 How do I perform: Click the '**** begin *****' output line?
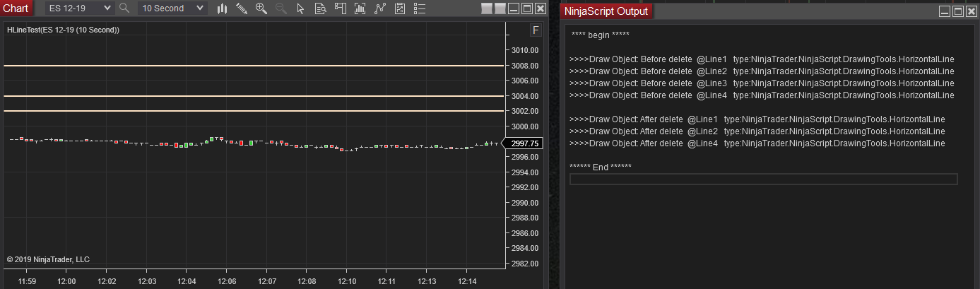coord(600,35)
